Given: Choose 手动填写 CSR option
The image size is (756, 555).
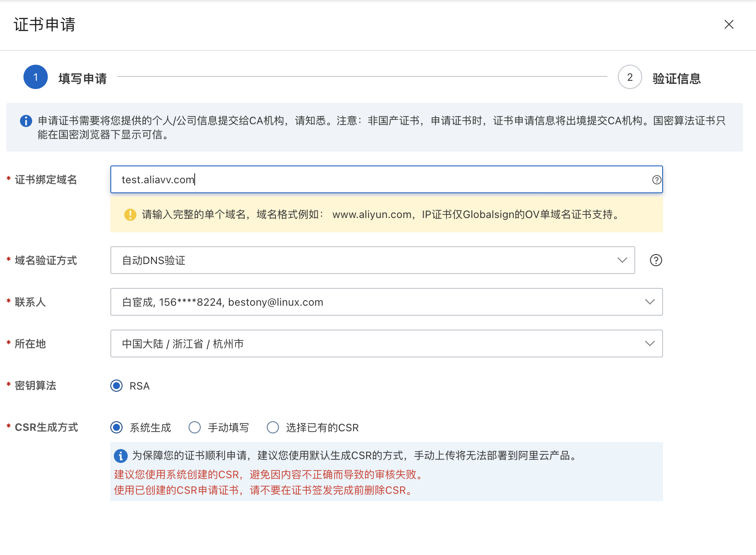Looking at the screenshot, I should click(195, 427).
